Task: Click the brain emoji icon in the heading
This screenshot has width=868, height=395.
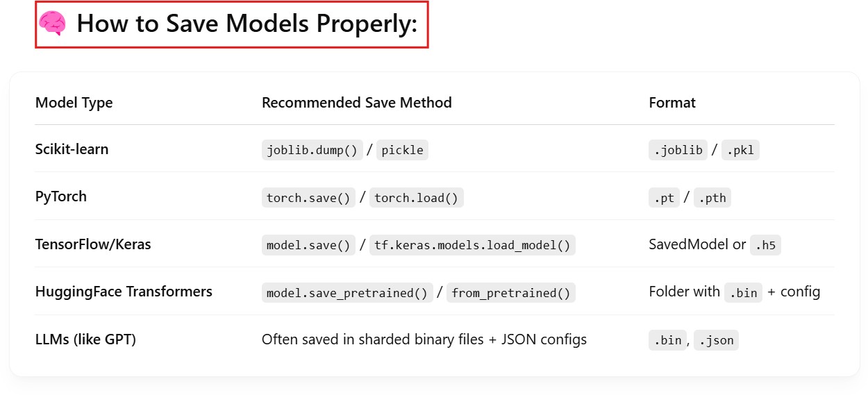Action: 52,24
